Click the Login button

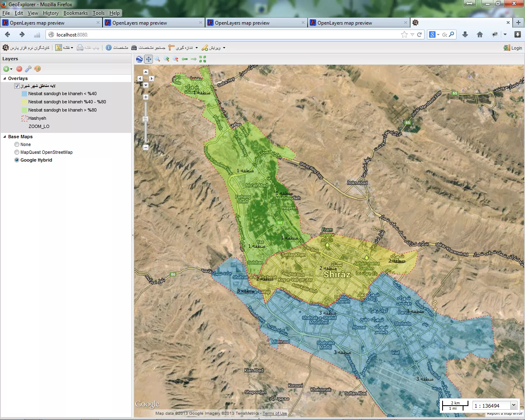pyautogui.click(x=513, y=48)
